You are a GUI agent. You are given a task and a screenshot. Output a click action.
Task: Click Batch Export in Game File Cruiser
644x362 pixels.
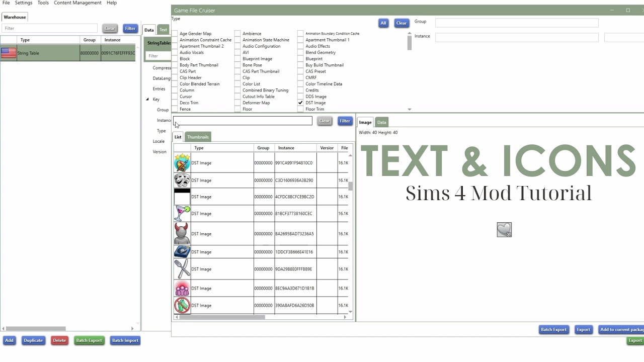tap(553, 330)
